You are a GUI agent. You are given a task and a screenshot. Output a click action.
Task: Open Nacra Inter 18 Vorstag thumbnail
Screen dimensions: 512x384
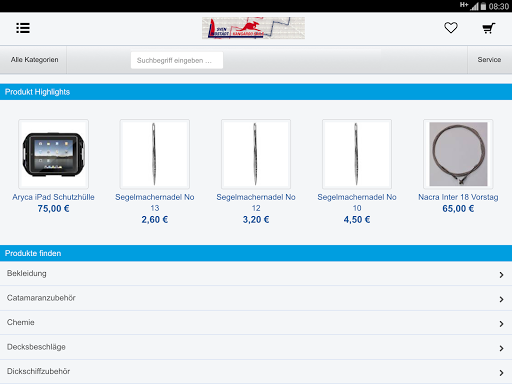click(458, 154)
